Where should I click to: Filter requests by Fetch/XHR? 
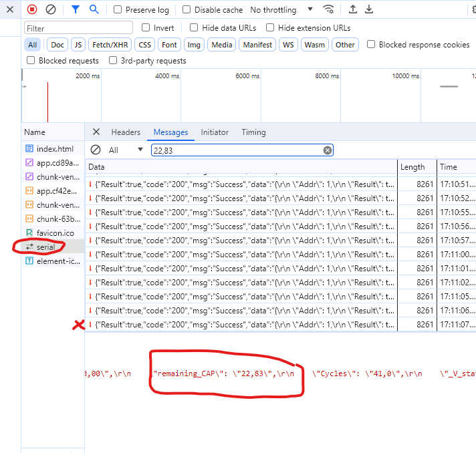point(110,45)
